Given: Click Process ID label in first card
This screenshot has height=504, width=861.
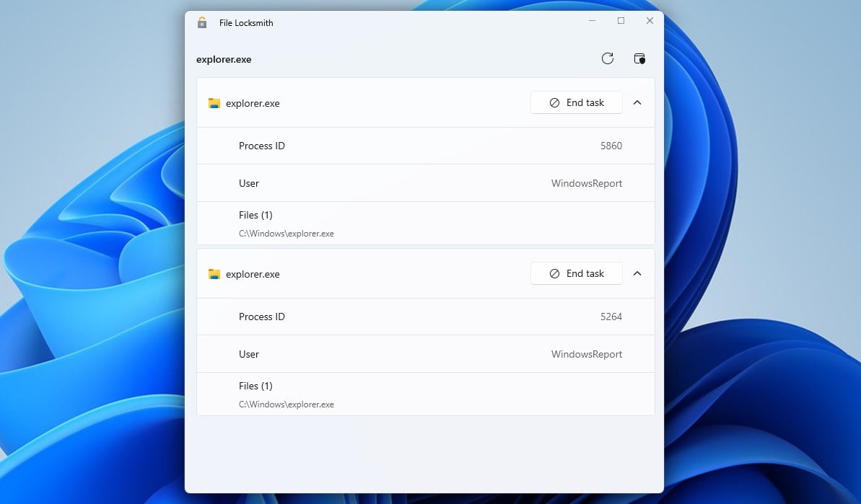Looking at the screenshot, I should click(262, 146).
